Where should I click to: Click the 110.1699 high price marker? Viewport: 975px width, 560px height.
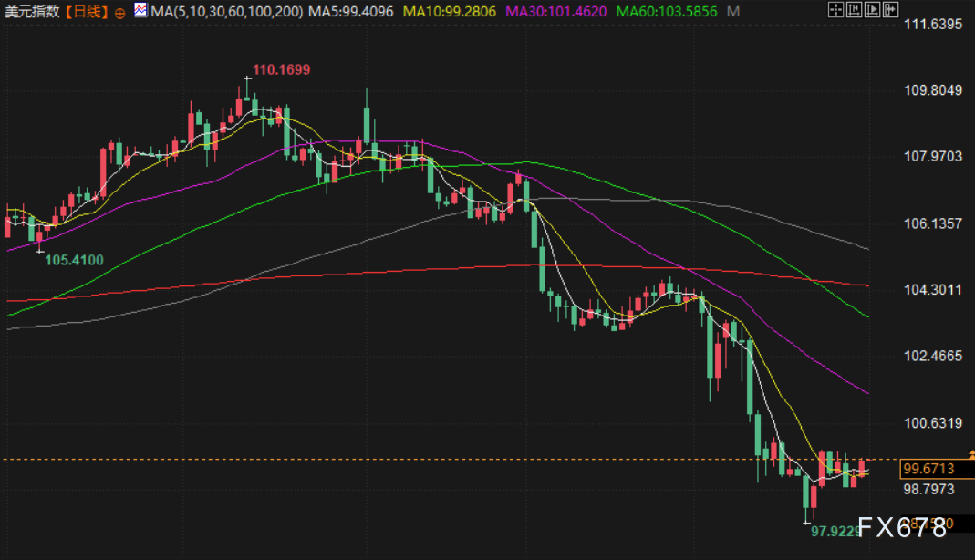coord(282,69)
